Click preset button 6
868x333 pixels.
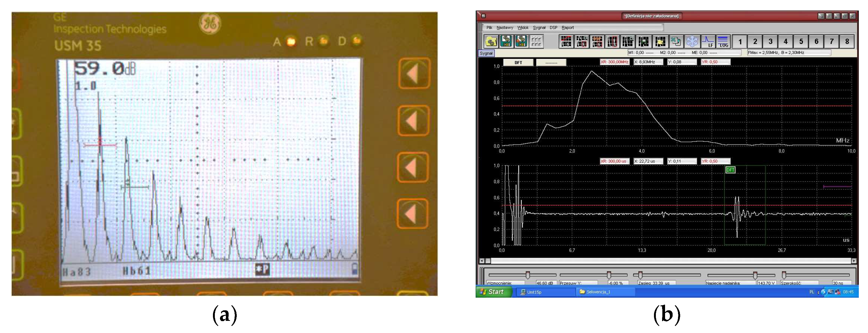tap(816, 41)
